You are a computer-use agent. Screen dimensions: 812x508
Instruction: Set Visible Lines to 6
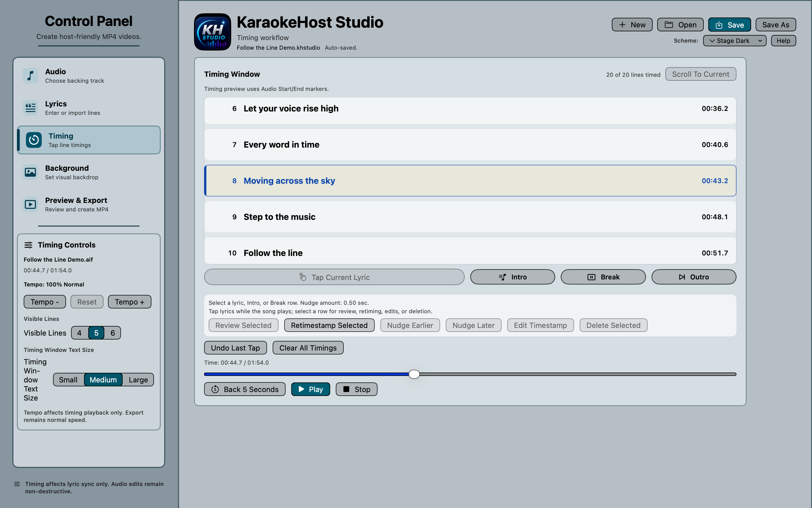click(113, 333)
